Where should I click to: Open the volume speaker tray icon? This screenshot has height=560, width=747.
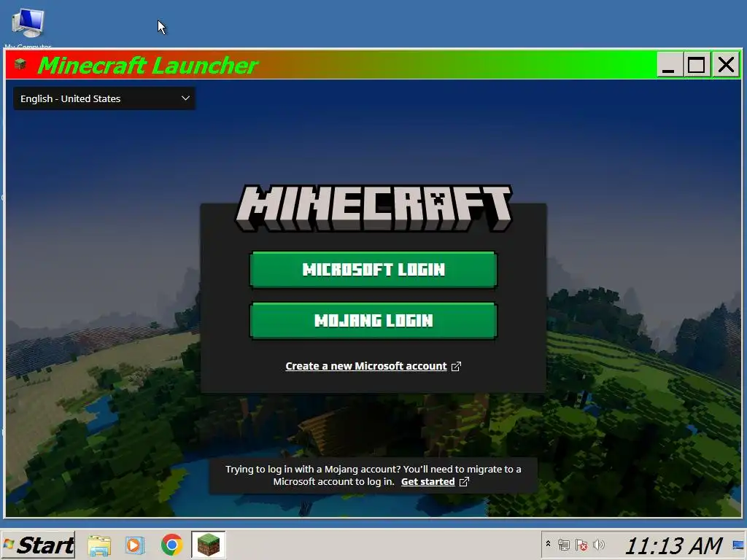pyautogui.click(x=599, y=544)
